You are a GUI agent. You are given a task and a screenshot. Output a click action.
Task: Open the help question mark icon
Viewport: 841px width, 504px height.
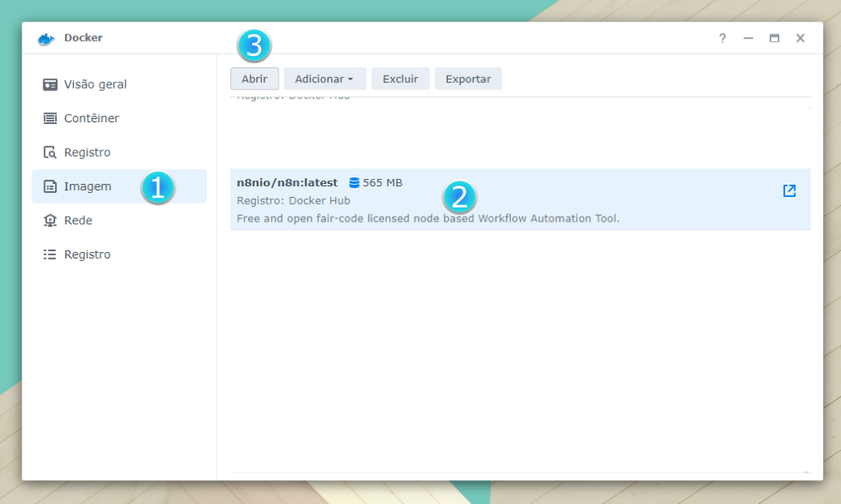(x=723, y=39)
